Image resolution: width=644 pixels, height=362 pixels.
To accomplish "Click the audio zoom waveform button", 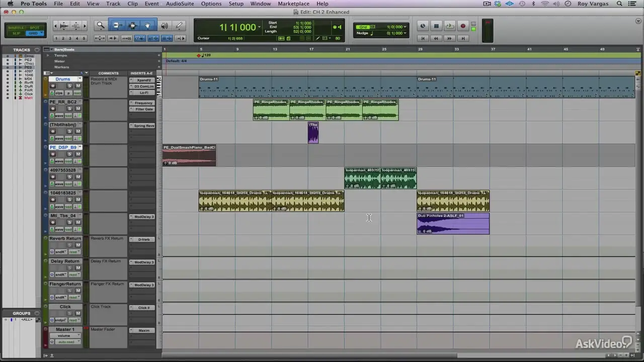I will [x=64, y=26].
